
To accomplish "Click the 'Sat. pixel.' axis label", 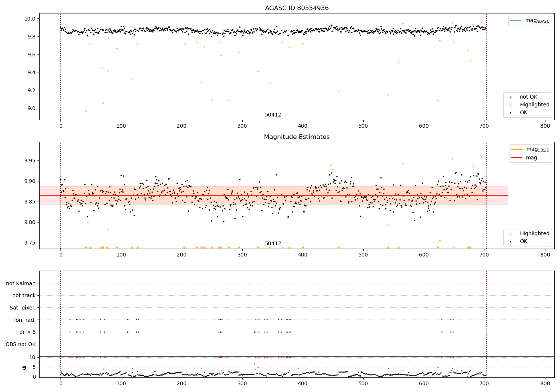I will [x=23, y=308].
